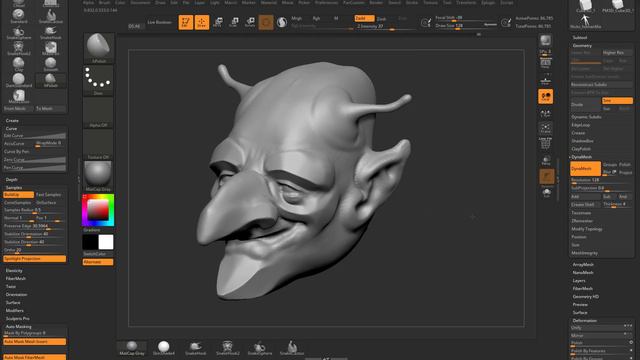The height and width of the screenshot is (360, 640).
Task: Click the Scale transform icon
Action: click(233, 22)
